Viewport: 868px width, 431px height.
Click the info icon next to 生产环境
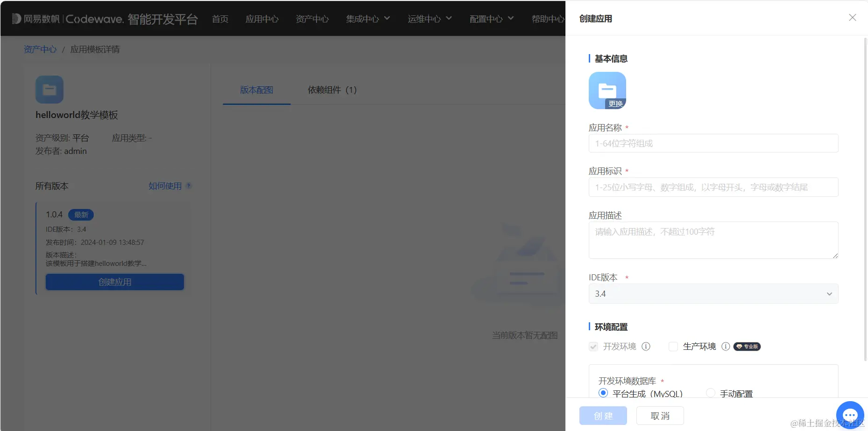(726, 347)
